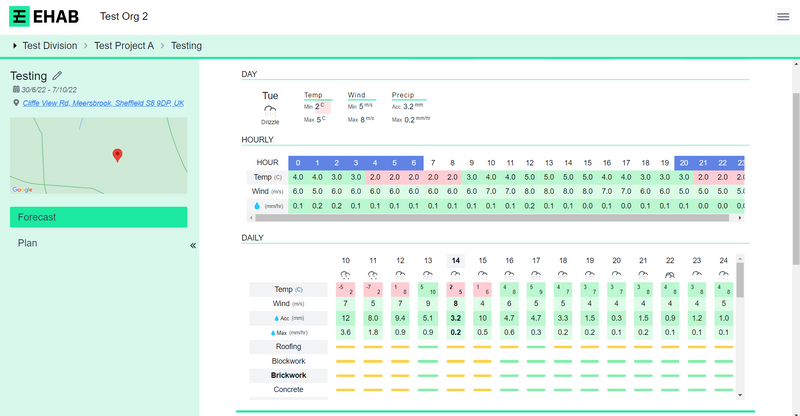Expand the Test Division breadcrumb arrow
The width and height of the screenshot is (800, 416).
pyautogui.click(x=15, y=46)
